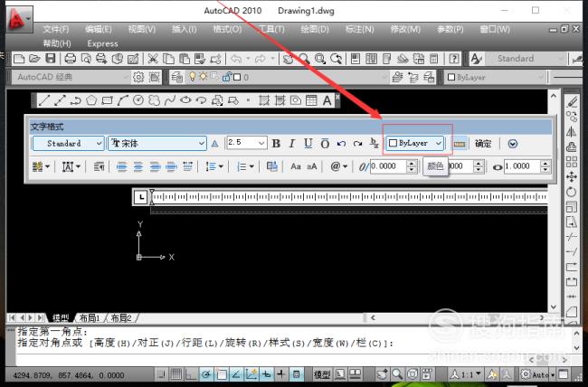Image resolution: width=588 pixels, height=387 pixels.
Task: Open the layer 0 dropdown list
Action: coord(280,77)
